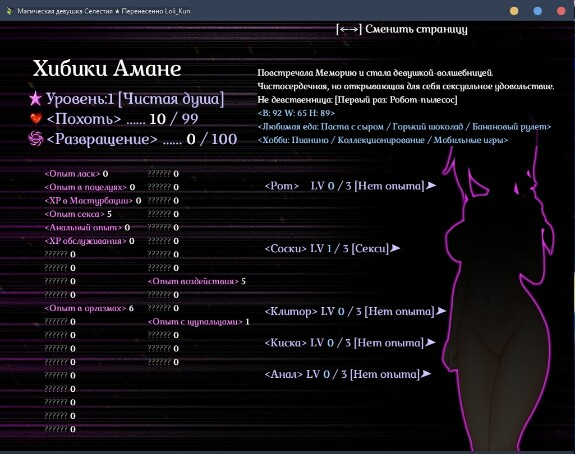The image size is (575, 454).
Task: Click the red heart icon beside Похоть
Action: [x=36, y=118]
